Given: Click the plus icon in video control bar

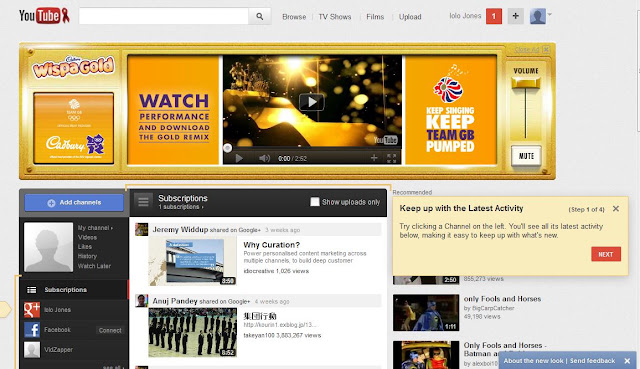Looking at the screenshot, I should (x=373, y=158).
